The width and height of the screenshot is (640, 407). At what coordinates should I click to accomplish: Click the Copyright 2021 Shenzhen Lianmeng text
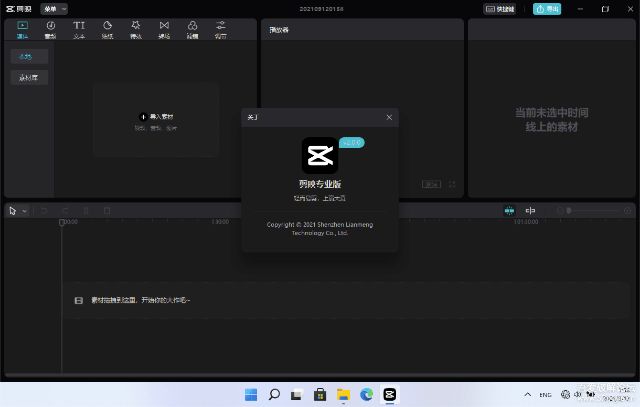click(320, 229)
